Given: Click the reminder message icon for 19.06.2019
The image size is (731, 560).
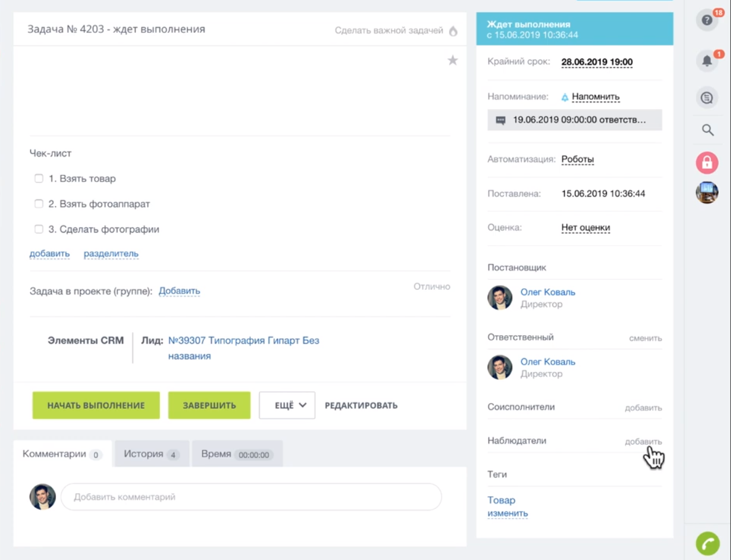Looking at the screenshot, I should click(500, 120).
